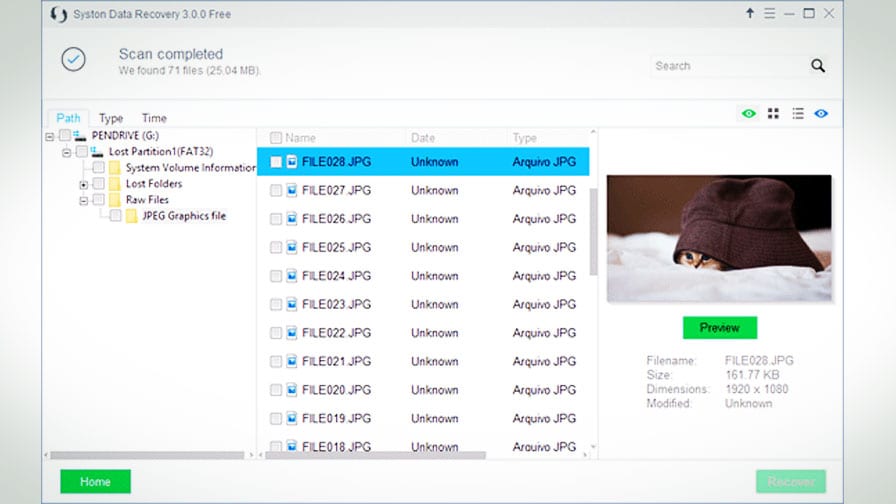896x504 pixels.
Task: Switch to the Path tab
Action: point(68,118)
